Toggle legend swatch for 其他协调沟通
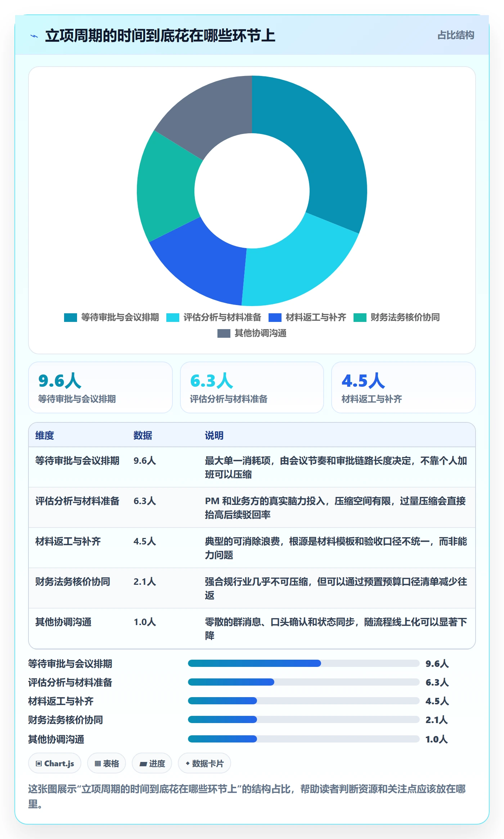The width and height of the screenshot is (504, 839). click(224, 333)
